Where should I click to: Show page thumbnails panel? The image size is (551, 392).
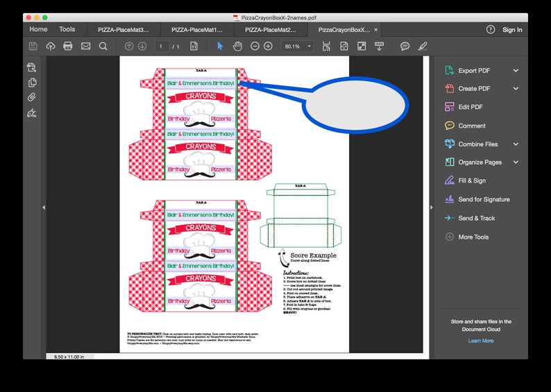[32, 83]
